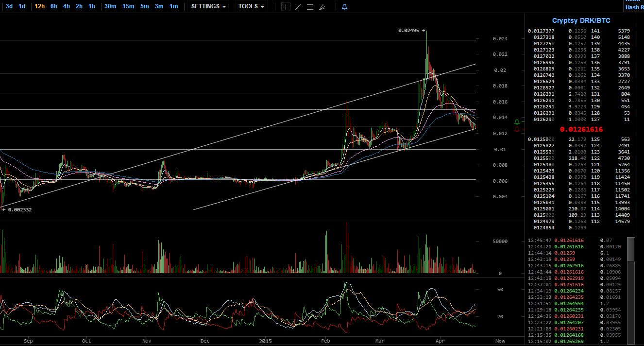Switch chart to 5m timeframe
This screenshot has width=644, height=346.
pos(145,6)
